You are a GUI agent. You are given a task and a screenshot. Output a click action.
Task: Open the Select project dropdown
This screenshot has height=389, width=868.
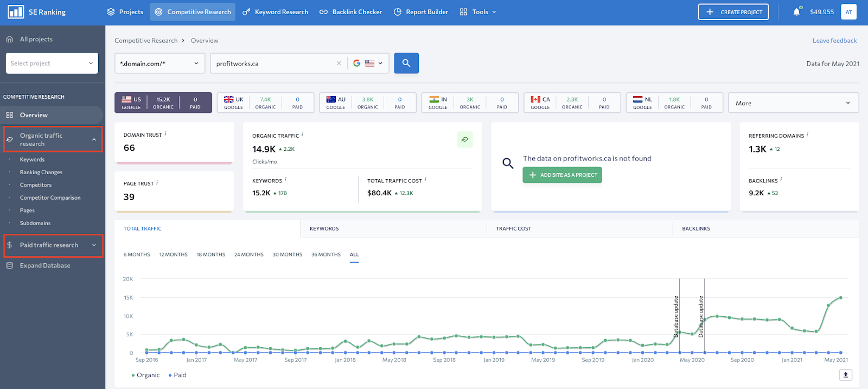point(52,63)
